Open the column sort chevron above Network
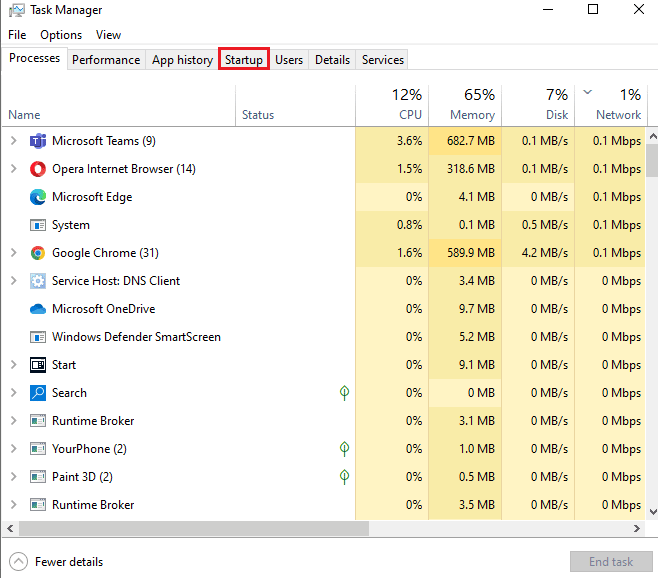The width and height of the screenshot is (658, 578). pyautogui.click(x=588, y=92)
